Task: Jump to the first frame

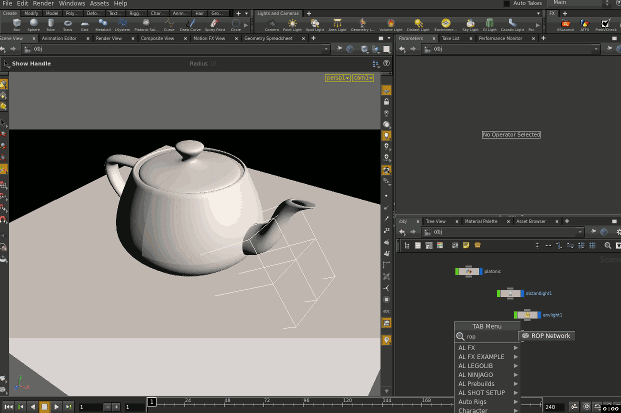Action: (x=8, y=407)
